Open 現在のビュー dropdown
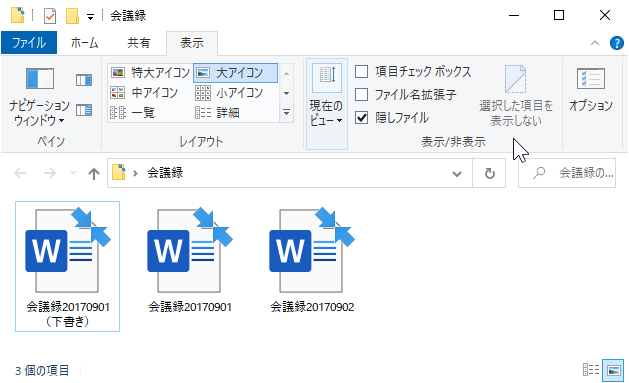The height and width of the screenshot is (383, 629). [x=327, y=104]
